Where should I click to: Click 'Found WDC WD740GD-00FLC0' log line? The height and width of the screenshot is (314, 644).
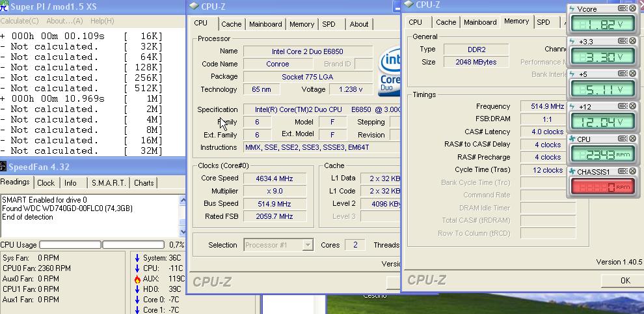(x=68, y=208)
